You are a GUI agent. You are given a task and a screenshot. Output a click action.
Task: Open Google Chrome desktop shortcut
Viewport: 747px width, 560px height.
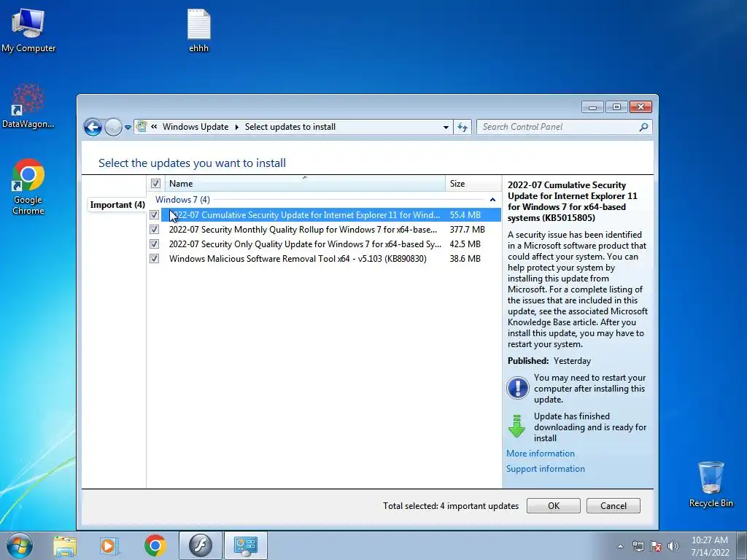(28, 187)
